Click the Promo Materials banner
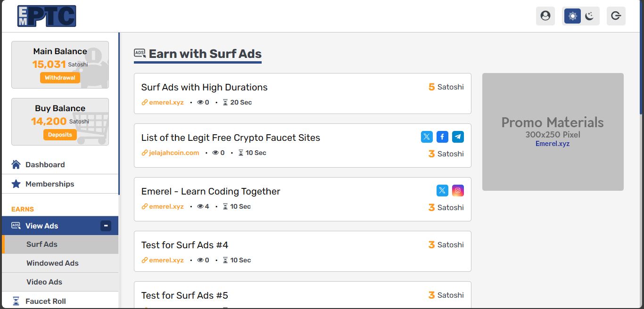 553,132
